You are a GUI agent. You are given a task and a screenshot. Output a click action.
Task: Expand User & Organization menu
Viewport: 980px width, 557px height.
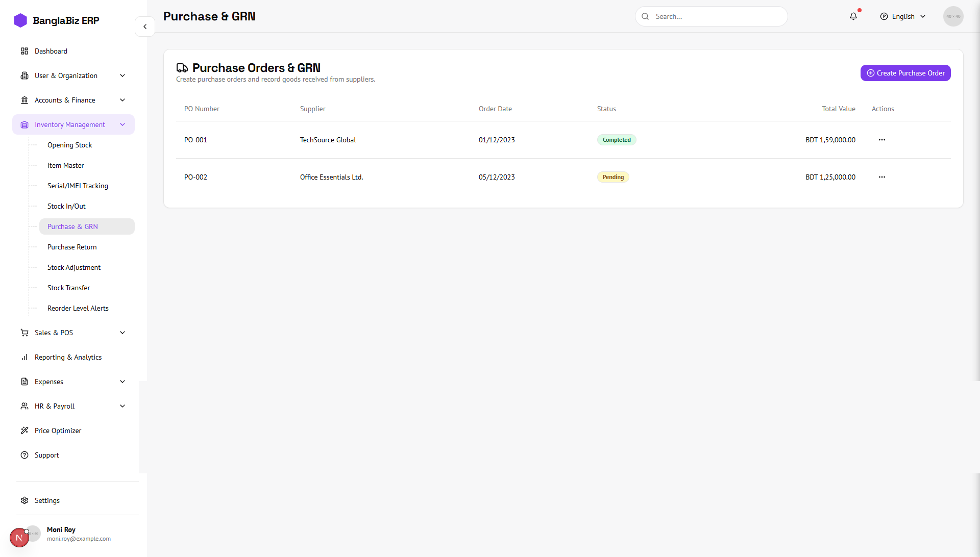point(122,75)
